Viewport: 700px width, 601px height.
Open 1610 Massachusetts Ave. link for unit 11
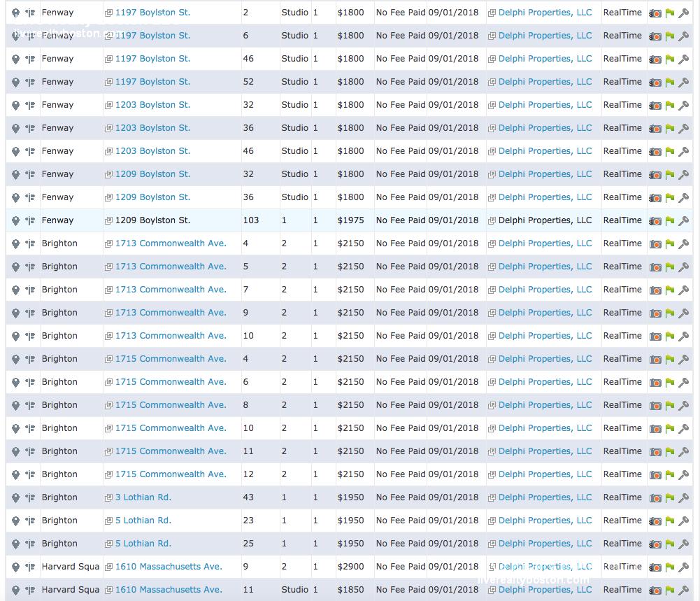click(169, 590)
